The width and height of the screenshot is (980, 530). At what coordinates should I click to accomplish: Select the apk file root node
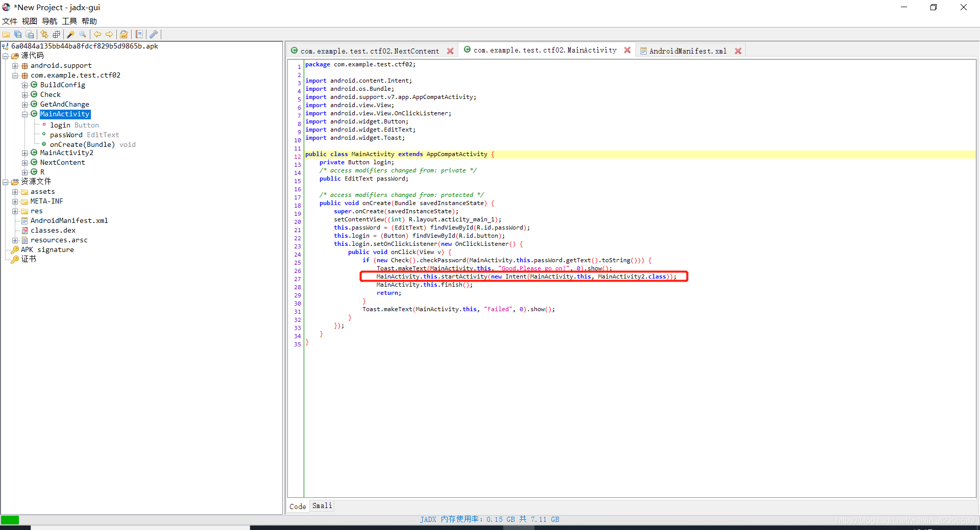(85, 46)
